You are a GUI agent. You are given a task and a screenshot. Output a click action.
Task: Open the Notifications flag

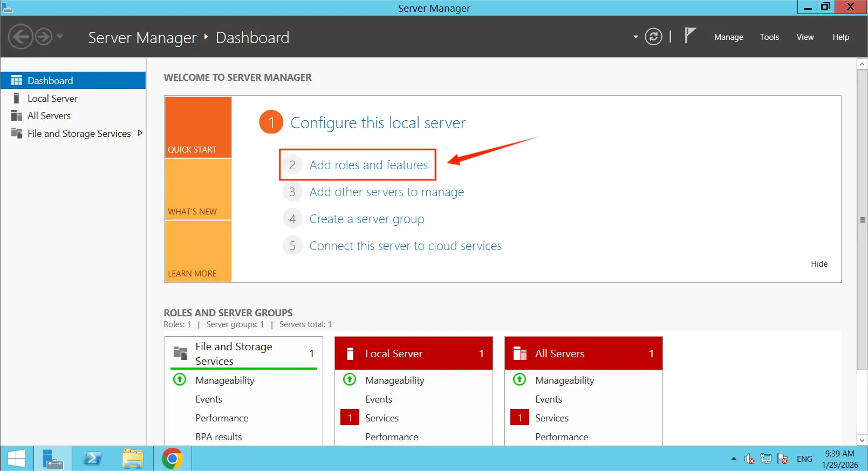690,36
